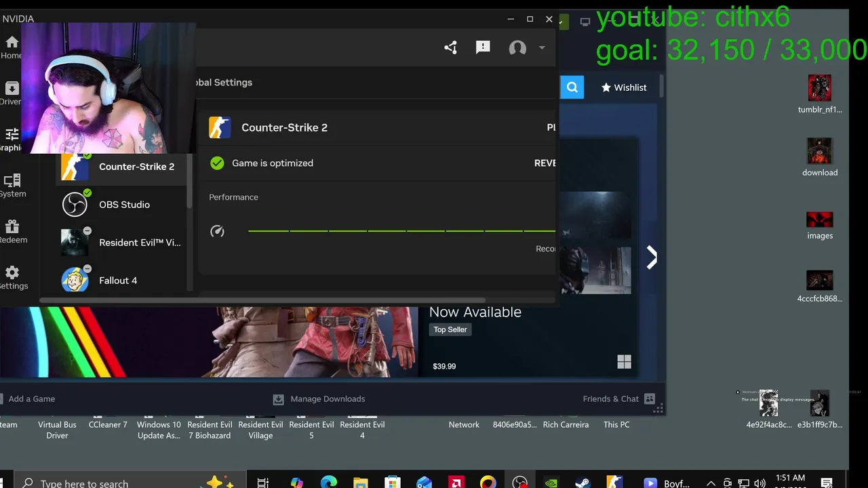Select the Network desktop label

pyautogui.click(x=464, y=424)
